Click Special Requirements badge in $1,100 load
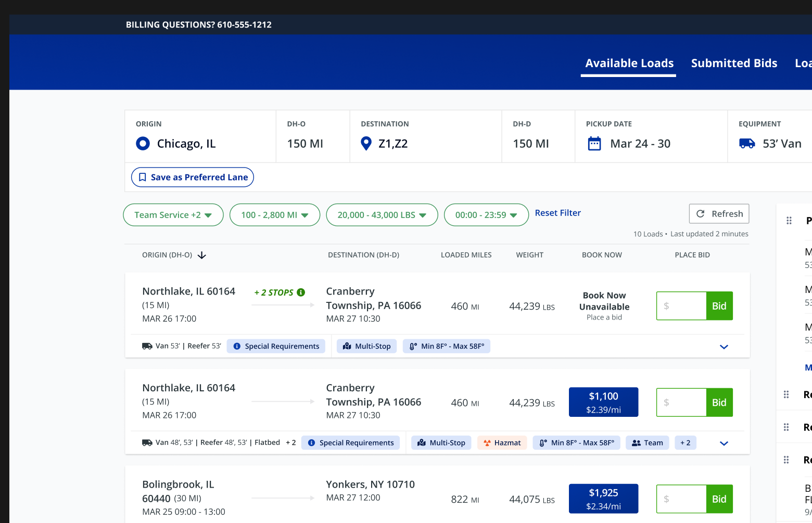Image resolution: width=812 pixels, height=523 pixels. click(350, 443)
